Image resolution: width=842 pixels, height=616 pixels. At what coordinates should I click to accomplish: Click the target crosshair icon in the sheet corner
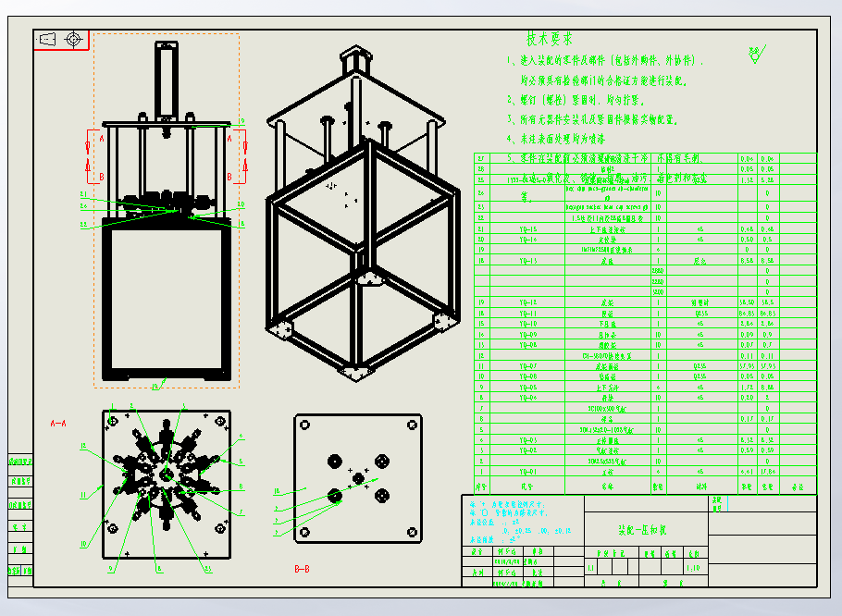point(74,39)
